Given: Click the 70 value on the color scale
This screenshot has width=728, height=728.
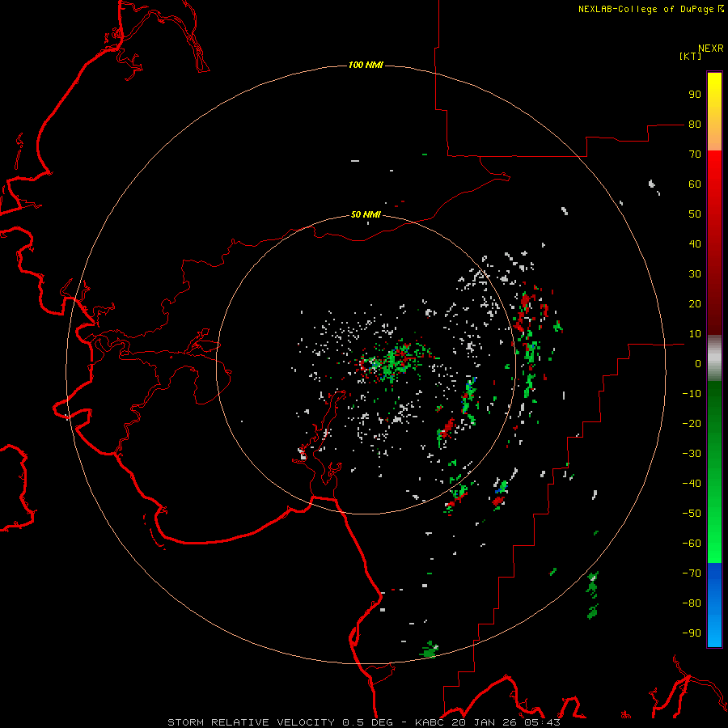Looking at the screenshot, I should point(695,154).
